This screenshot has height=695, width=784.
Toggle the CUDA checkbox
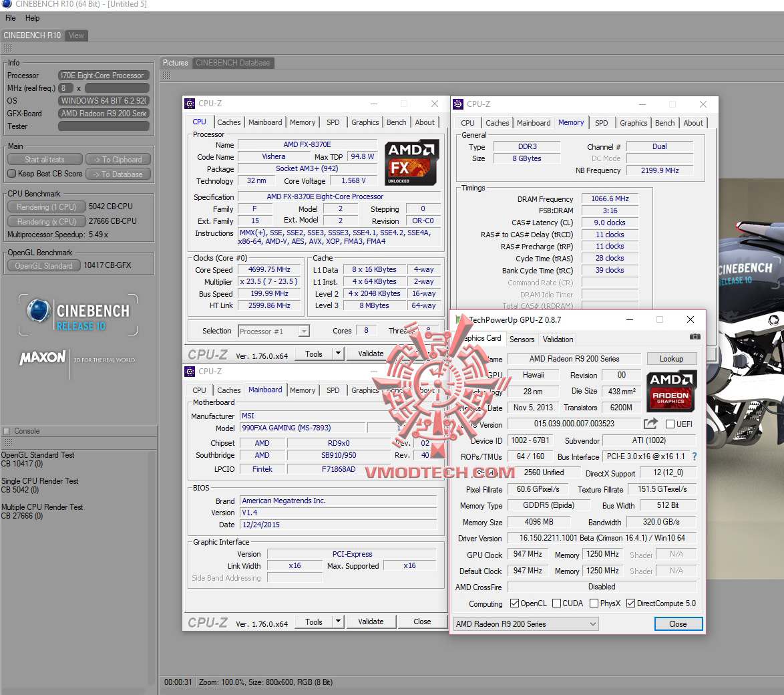(x=556, y=603)
